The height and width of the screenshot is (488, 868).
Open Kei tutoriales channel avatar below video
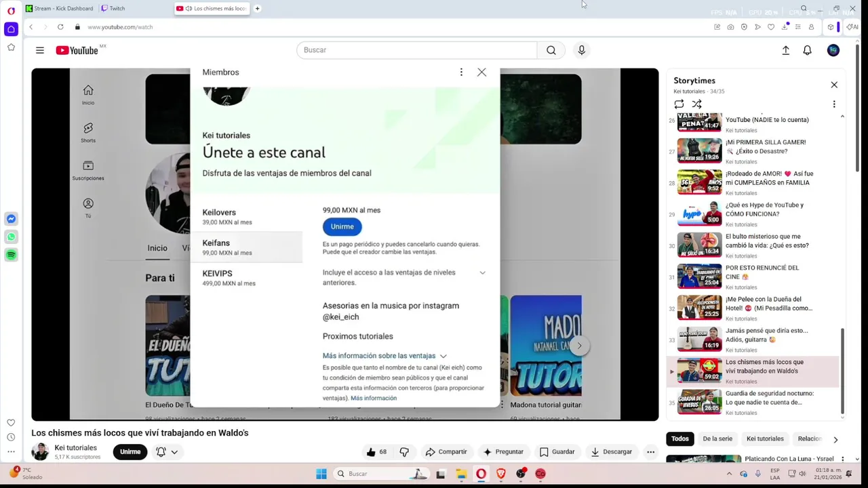point(41,451)
